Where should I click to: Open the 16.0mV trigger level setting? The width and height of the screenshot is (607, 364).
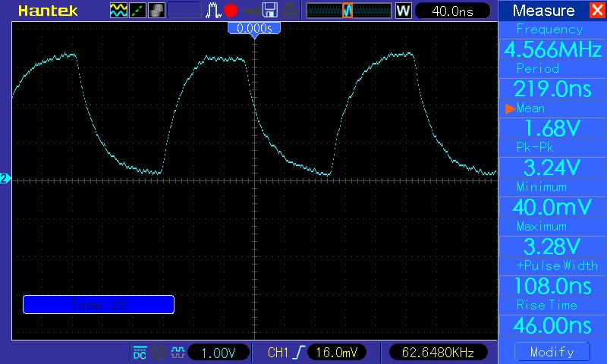[x=335, y=353]
